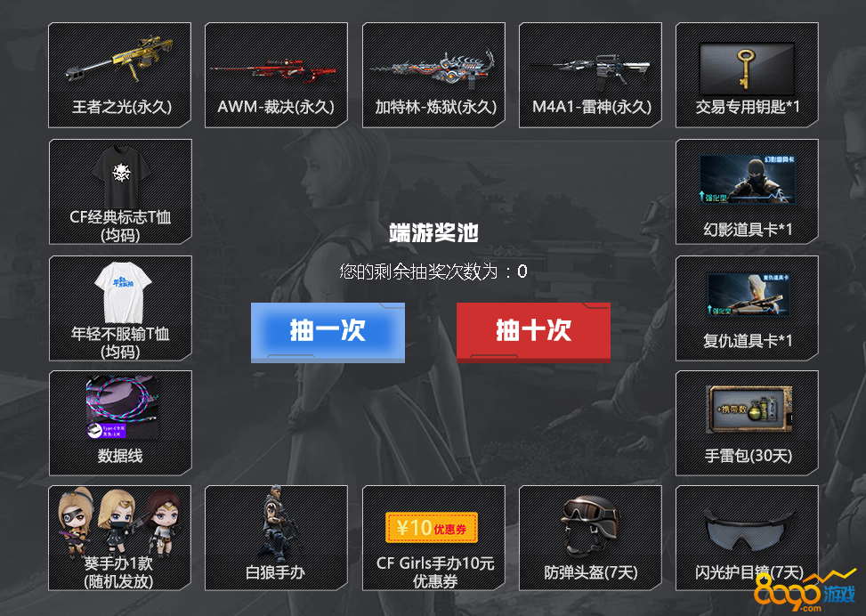
Task: Click the 幻影道具卡*1 card image
Action: [747, 179]
